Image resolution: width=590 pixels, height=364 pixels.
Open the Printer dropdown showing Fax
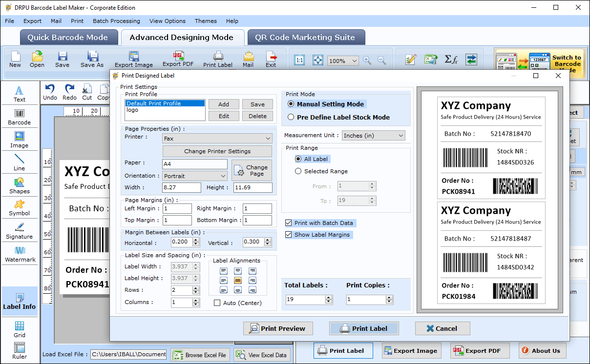(x=217, y=139)
